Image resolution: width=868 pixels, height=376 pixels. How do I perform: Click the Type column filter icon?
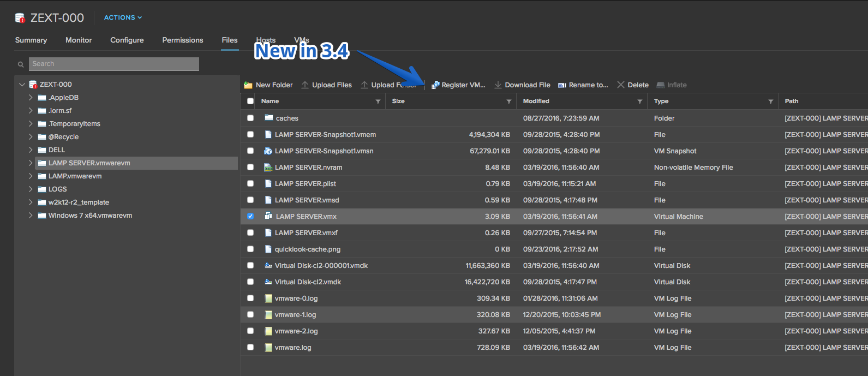[771, 102]
